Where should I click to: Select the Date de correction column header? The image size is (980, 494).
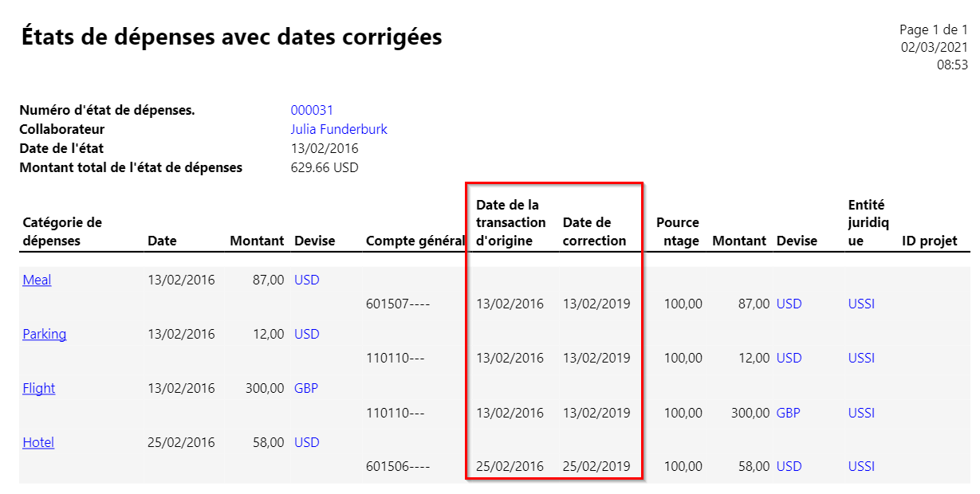pos(594,231)
